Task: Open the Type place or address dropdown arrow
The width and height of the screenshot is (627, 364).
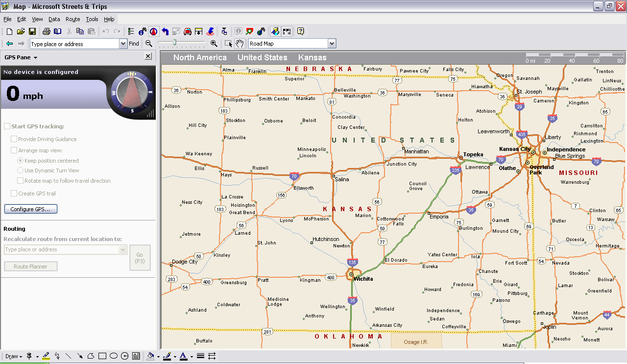Action: [x=123, y=44]
